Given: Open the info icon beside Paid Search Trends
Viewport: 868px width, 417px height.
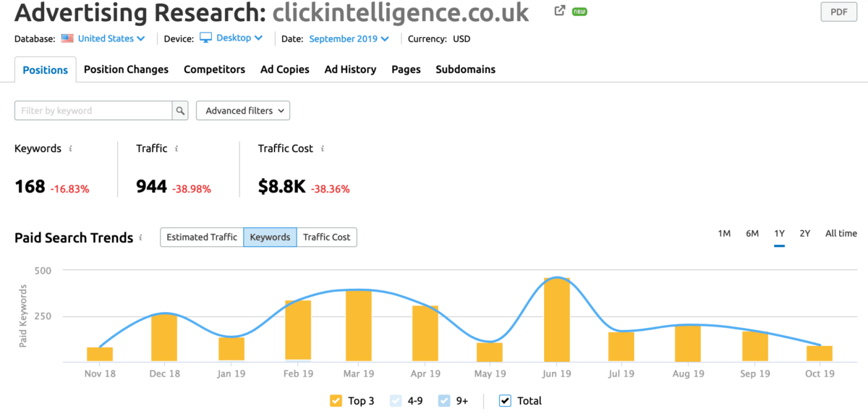Looking at the screenshot, I should point(140,237).
